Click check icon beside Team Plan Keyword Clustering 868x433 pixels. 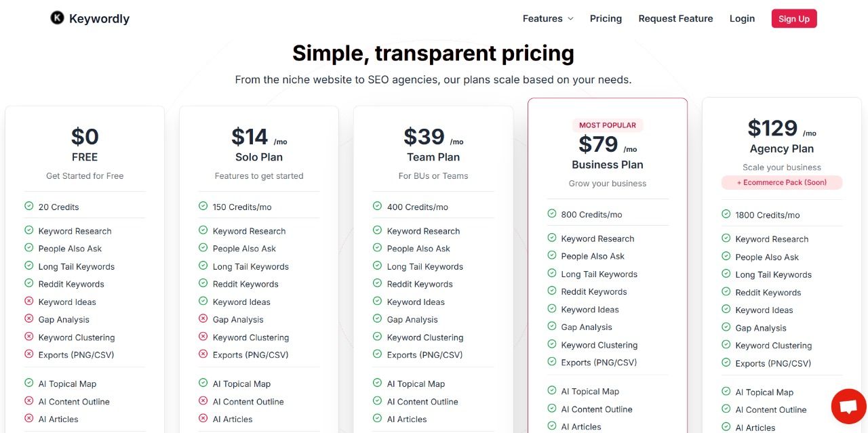click(x=378, y=337)
